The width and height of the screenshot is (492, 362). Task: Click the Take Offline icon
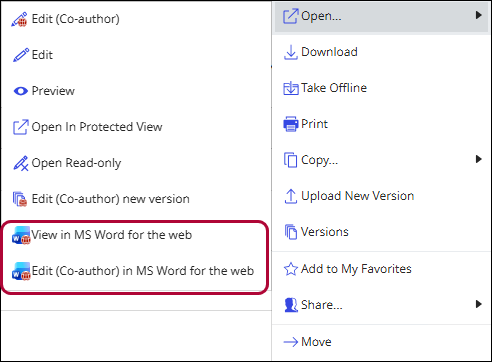point(291,88)
